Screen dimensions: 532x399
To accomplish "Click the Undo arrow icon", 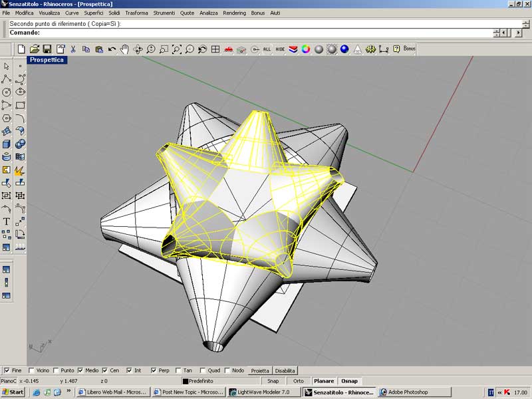I will click(112, 49).
